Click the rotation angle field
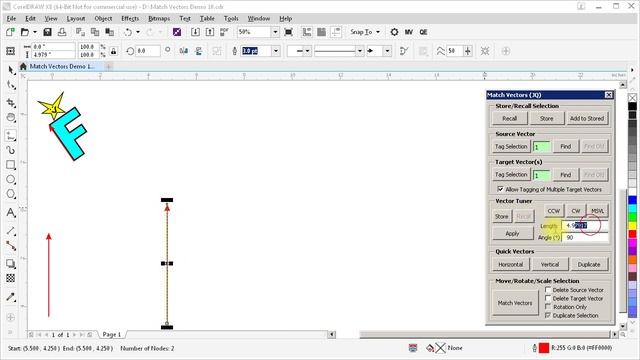640x360 pixels. click(x=147, y=51)
